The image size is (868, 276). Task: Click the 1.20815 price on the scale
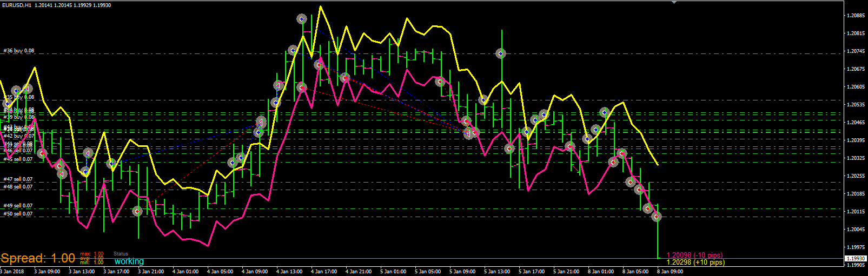point(856,33)
